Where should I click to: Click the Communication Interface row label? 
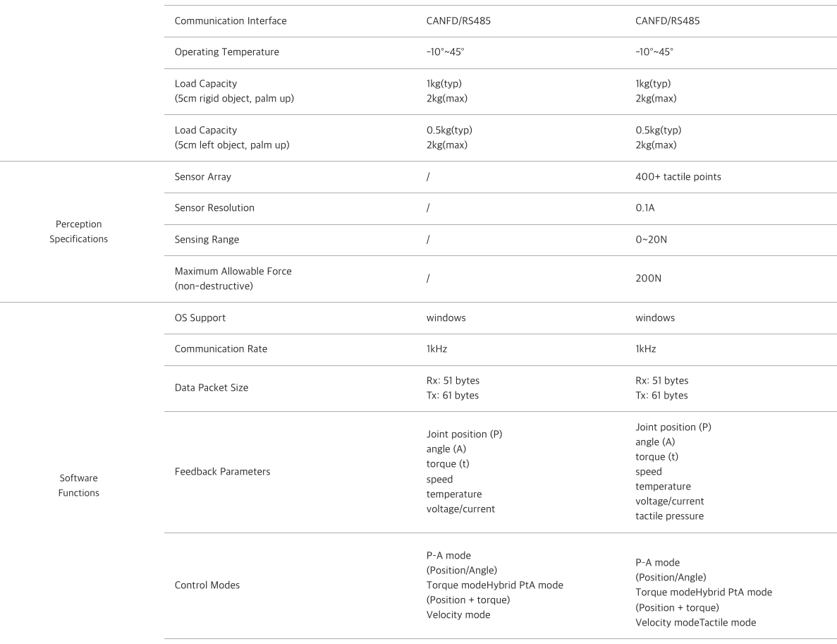click(231, 21)
